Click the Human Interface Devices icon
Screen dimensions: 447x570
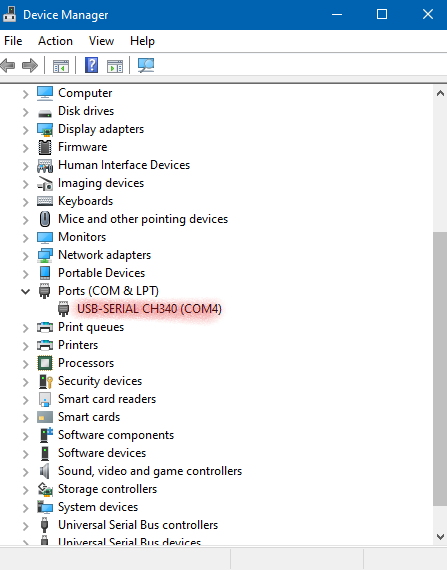click(x=45, y=166)
